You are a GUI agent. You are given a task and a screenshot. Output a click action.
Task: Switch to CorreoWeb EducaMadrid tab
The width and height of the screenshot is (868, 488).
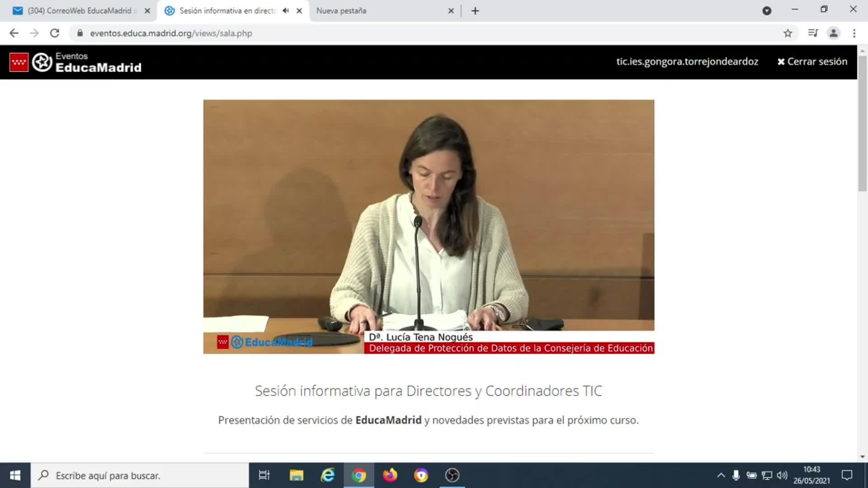pos(79,10)
